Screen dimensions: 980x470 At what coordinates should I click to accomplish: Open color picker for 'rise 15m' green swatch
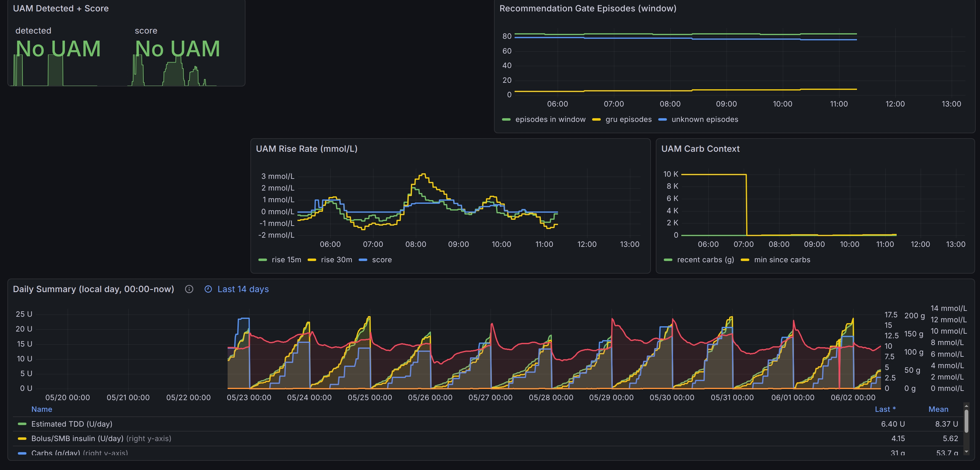[262, 260]
